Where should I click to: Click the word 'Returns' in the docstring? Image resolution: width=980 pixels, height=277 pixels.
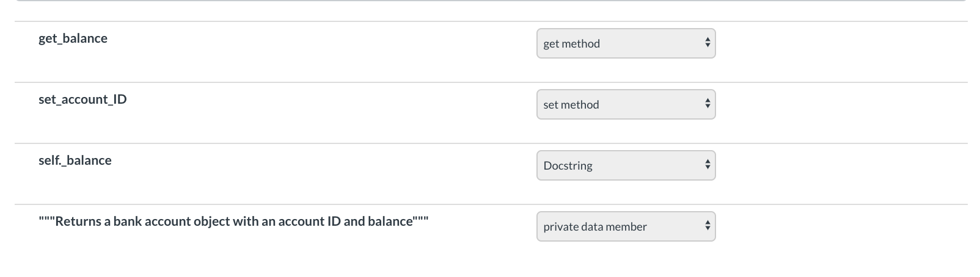point(78,221)
